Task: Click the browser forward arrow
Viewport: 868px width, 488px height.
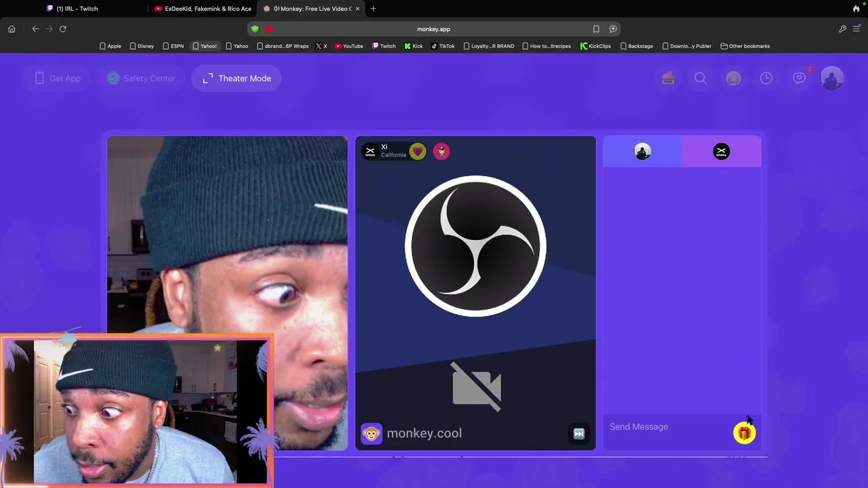Action: click(x=49, y=29)
